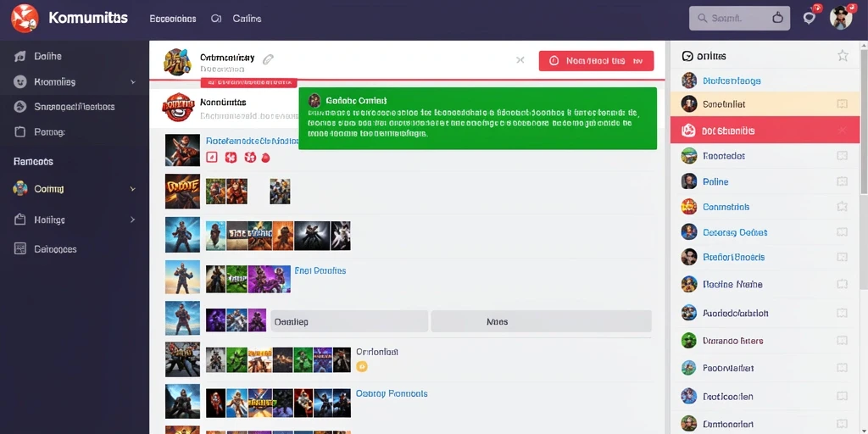Image resolution: width=868 pixels, height=434 pixels.
Task: Dismiss the red highlighted row with its X
Action: [842, 131]
